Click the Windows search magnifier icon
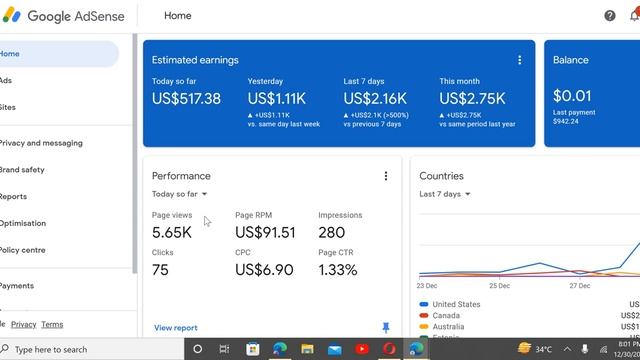The image size is (640, 360). (5, 349)
